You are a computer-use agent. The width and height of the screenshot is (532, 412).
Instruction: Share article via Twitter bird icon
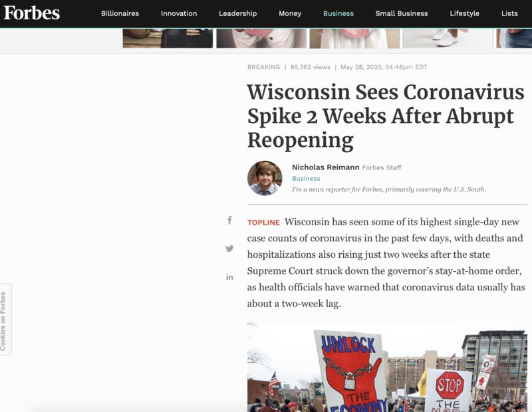tap(229, 249)
